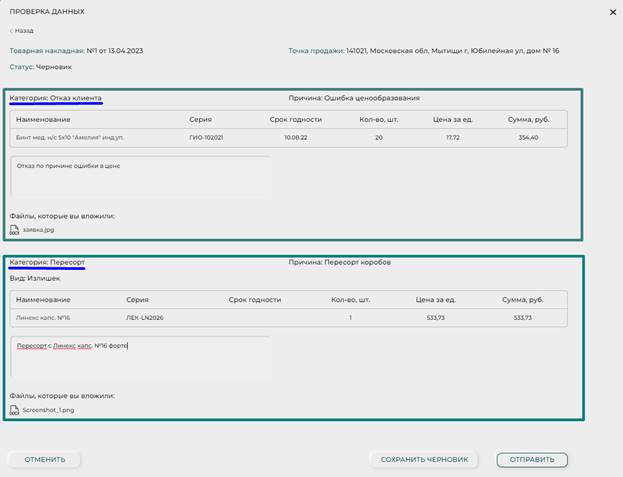623x477 pixels.
Task: Click the Категория: Отказ клиента heading
Action: [56, 98]
